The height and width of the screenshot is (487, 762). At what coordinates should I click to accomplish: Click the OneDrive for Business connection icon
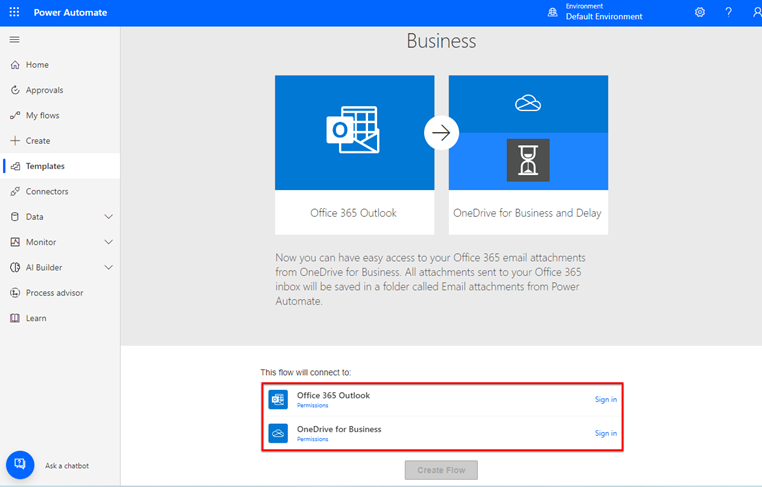click(278, 433)
